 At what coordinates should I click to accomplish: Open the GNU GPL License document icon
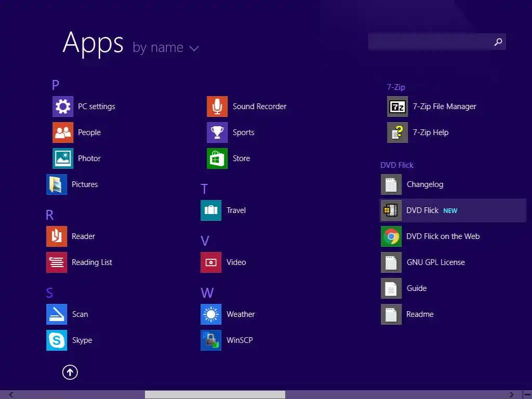391,262
